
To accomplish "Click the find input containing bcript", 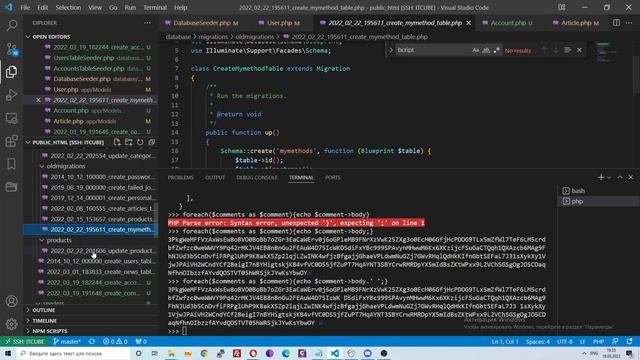I will pyautogui.click(x=433, y=50).
